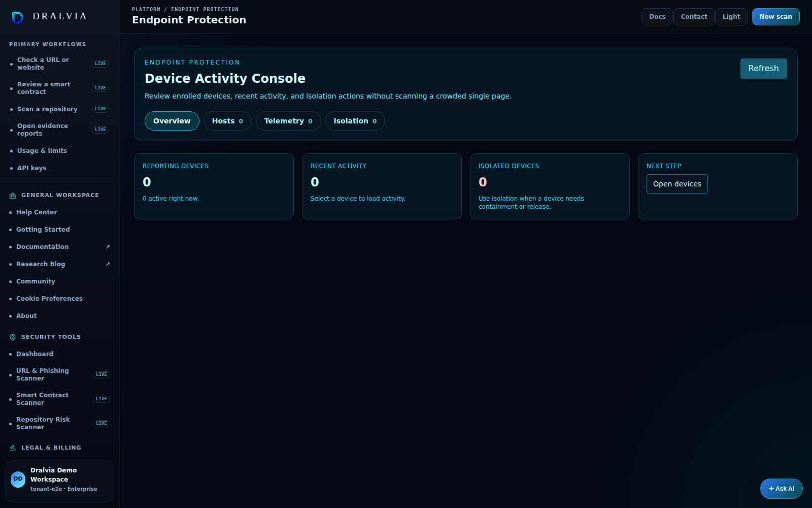812x508 pixels.
Task: Click the 'tenant-e2e · Enterprise' text
Action: coord(63,489)
